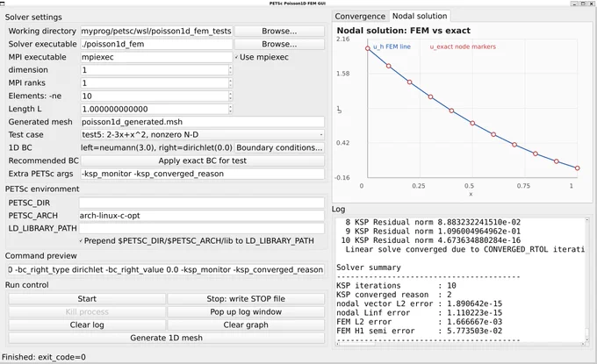
Task: Open the Pop up log window
Action: coord(246,312)
